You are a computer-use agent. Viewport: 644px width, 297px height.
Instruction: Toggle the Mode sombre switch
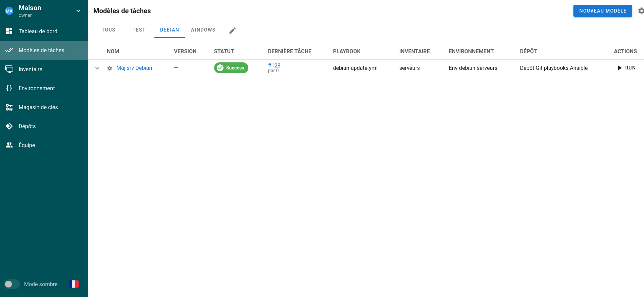coord(12,284)
